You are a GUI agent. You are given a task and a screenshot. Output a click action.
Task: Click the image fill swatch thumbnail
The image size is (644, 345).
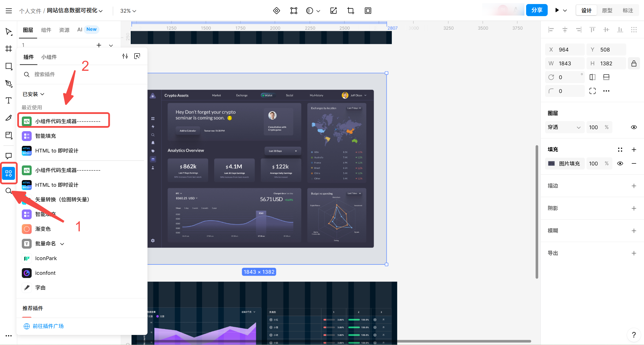tap(551, 163)
